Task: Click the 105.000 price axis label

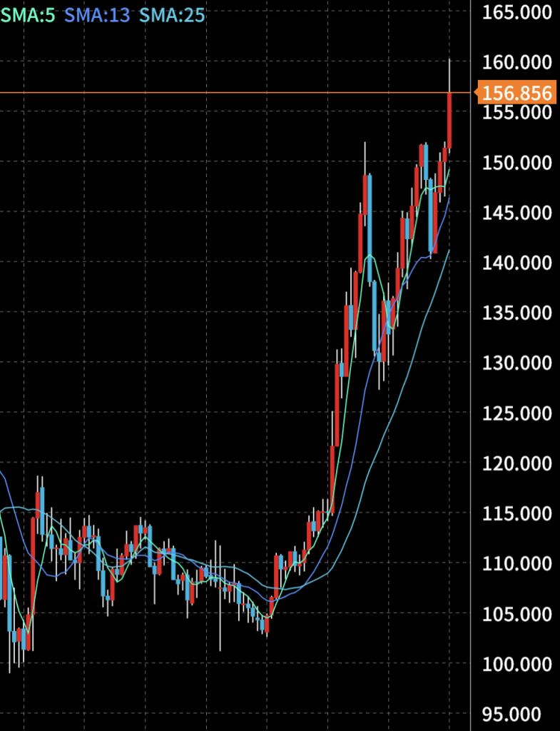Action: [x=516, y=614]
